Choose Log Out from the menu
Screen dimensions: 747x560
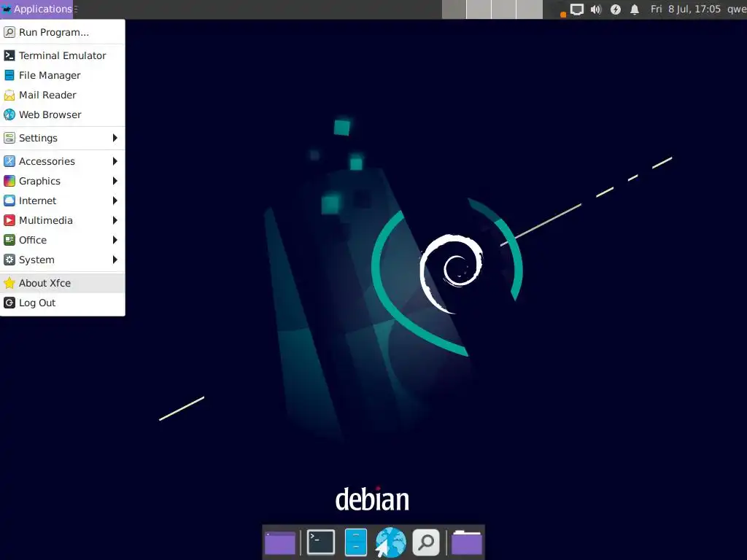(x=63, y=303)
